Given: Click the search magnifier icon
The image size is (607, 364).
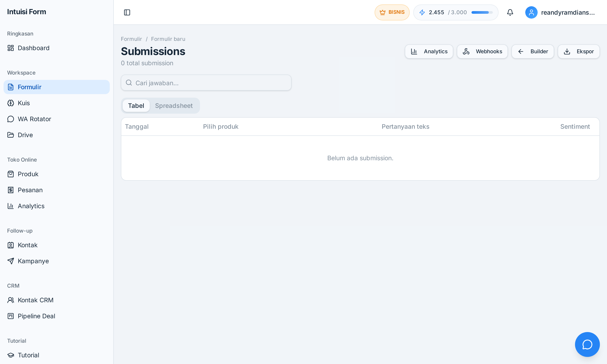Looking at the screenshot, I should tap(129, 83).
